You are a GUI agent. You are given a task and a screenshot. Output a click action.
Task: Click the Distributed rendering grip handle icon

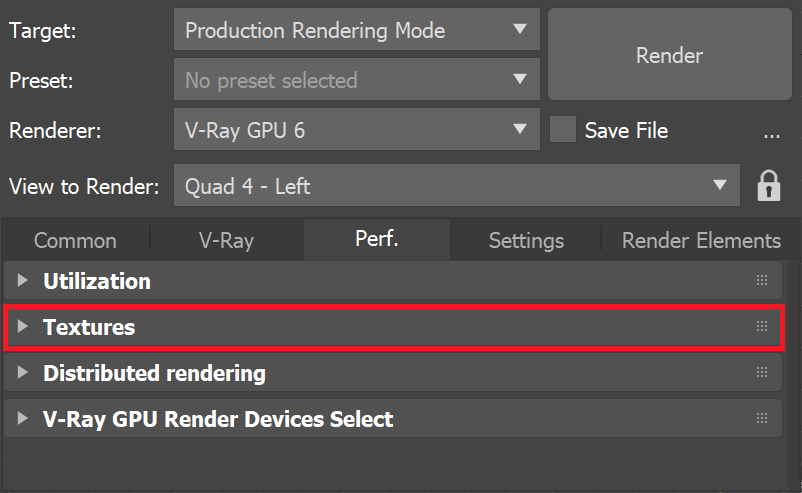point(762,372)
